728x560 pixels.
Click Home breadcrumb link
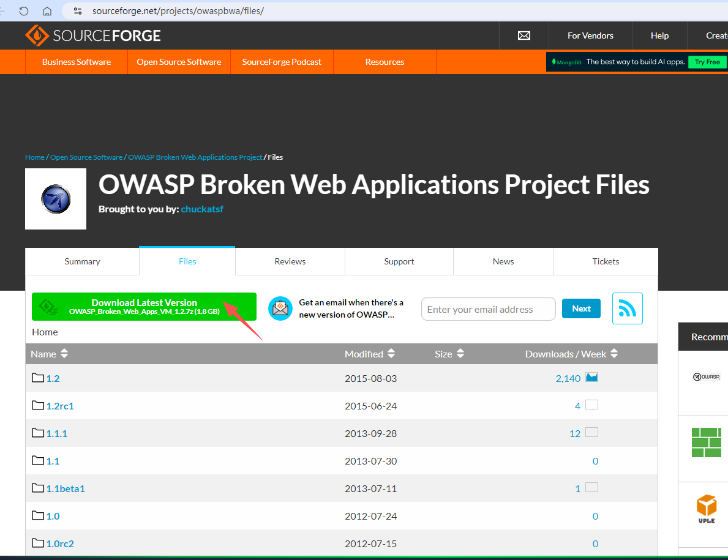tap(35, 157)
